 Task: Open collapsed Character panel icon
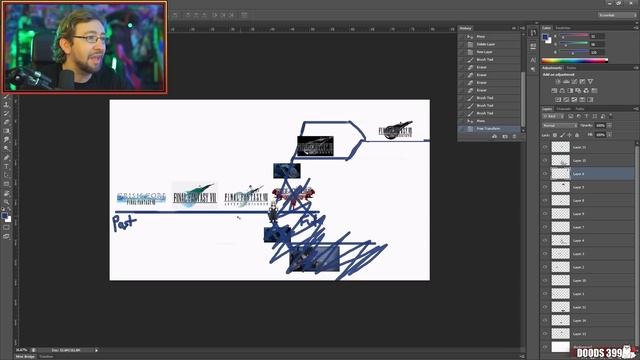click(533, 60)
